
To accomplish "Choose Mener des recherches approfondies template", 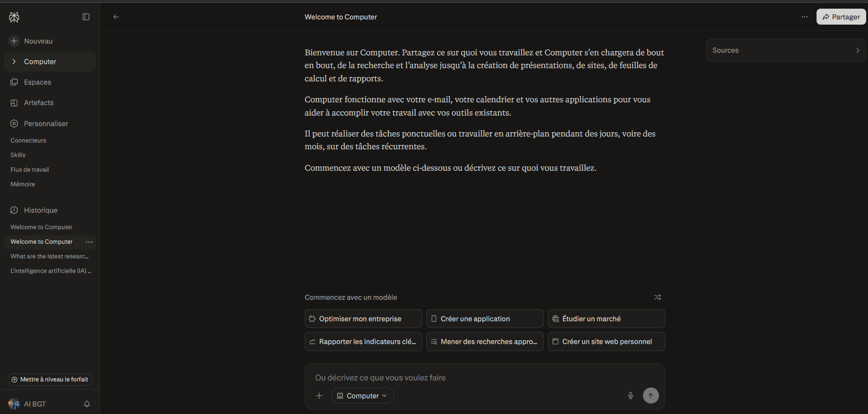I will coord(485,342).
